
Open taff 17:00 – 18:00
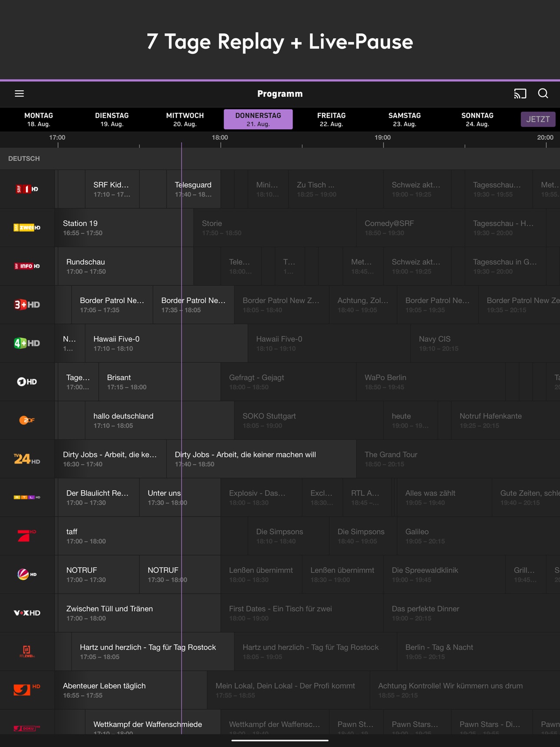click(x=139, y=535)
